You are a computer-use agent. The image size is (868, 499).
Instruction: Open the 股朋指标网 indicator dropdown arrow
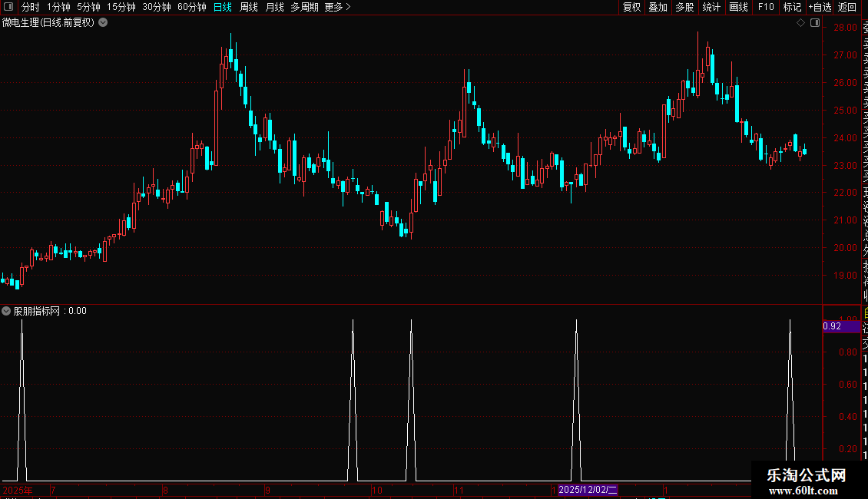(x=6, y=311)
